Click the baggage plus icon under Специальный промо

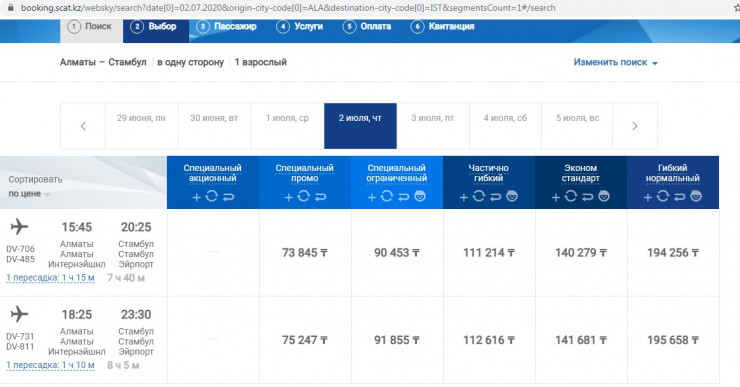pyautogui.click(x=288, y=197)
